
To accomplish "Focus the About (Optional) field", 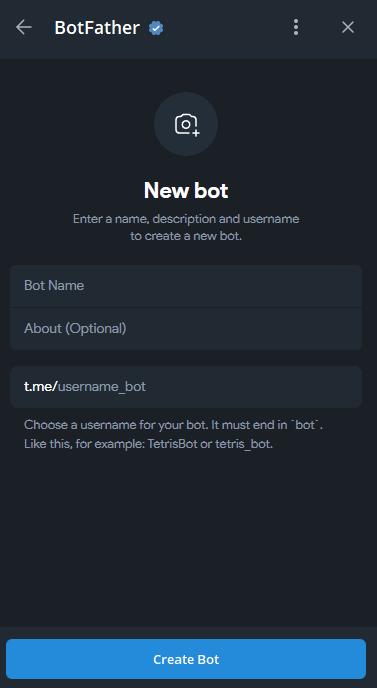I will [x=186, y=329].
